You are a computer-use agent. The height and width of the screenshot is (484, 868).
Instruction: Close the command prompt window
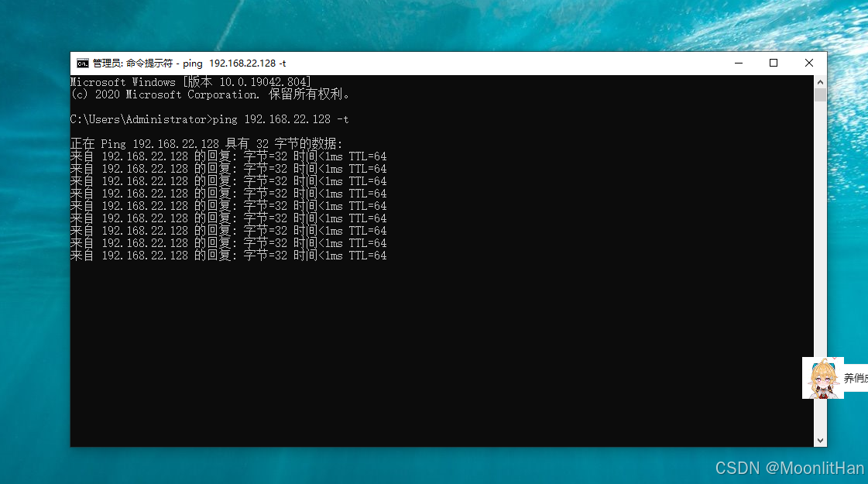(x=809, y=63)
